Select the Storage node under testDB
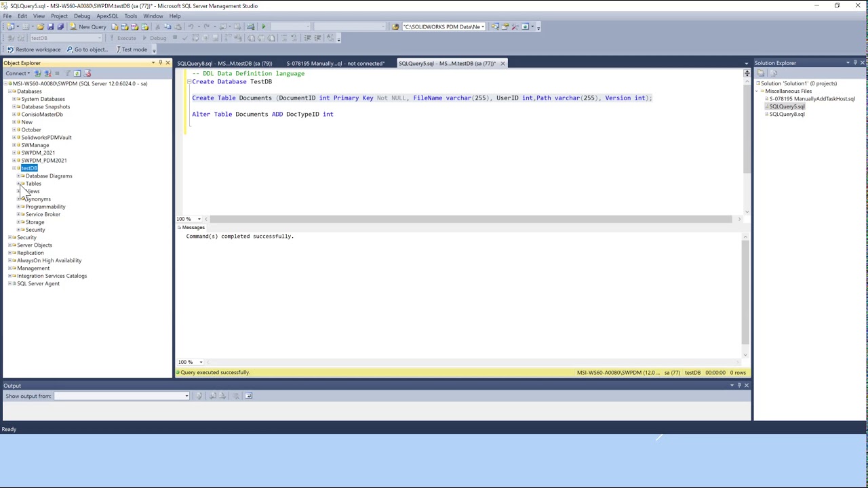868x488 pixels. click(x=35, y=222)
